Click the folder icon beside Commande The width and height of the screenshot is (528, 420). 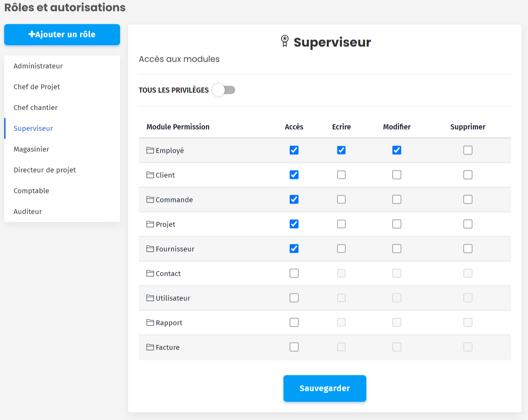click(150, 199)
